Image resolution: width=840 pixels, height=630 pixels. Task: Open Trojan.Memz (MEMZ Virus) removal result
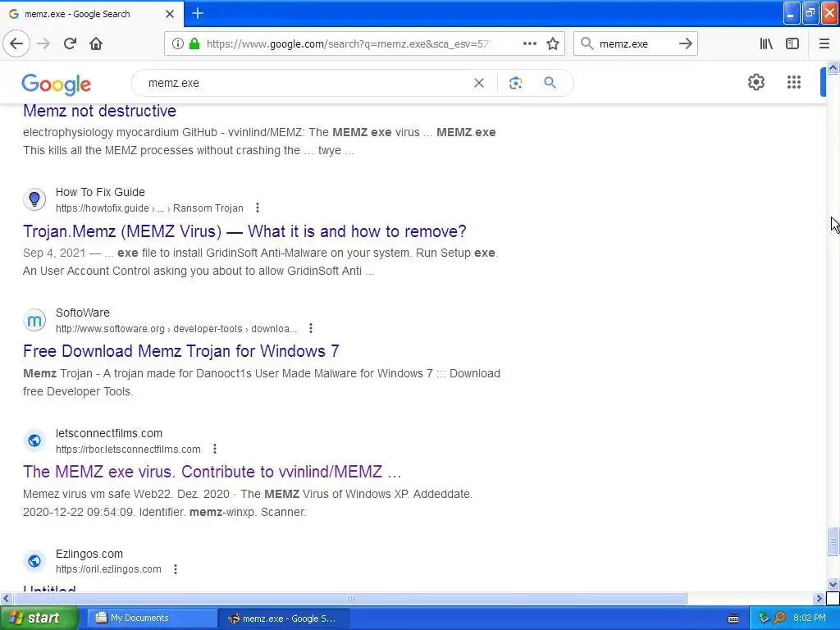[244, 231]
